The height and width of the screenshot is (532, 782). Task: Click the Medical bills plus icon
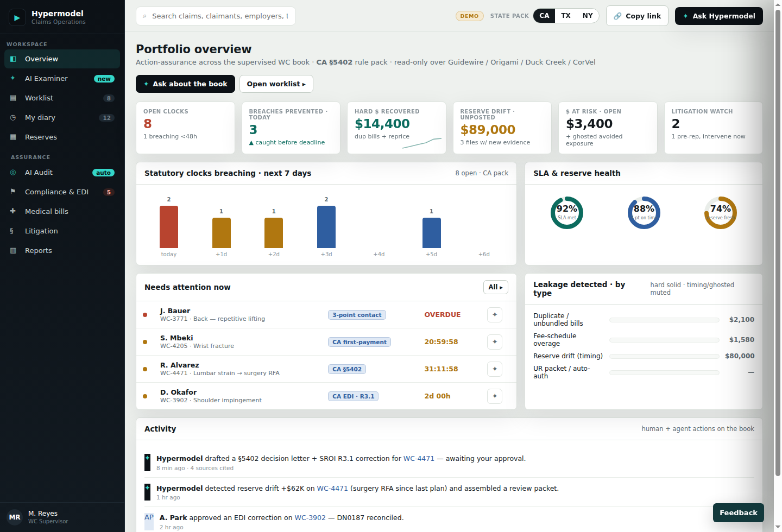pyautogui.click(x=13, y=212)
